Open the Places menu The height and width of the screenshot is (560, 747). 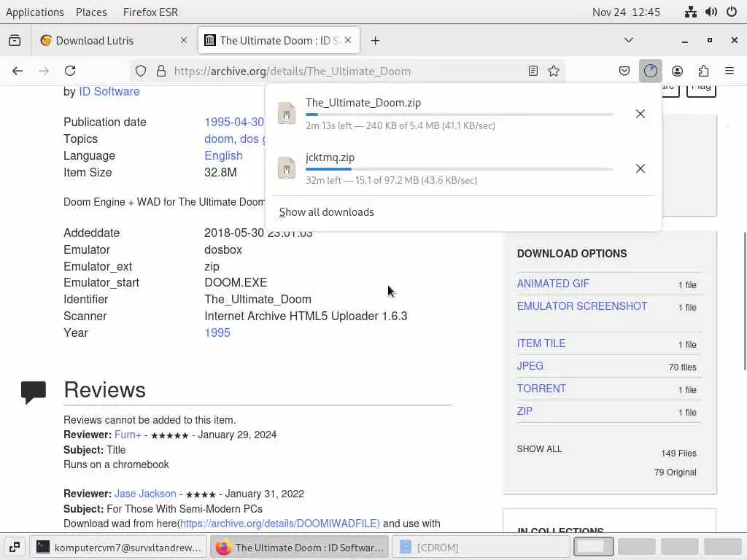click(x=91, y=12)
